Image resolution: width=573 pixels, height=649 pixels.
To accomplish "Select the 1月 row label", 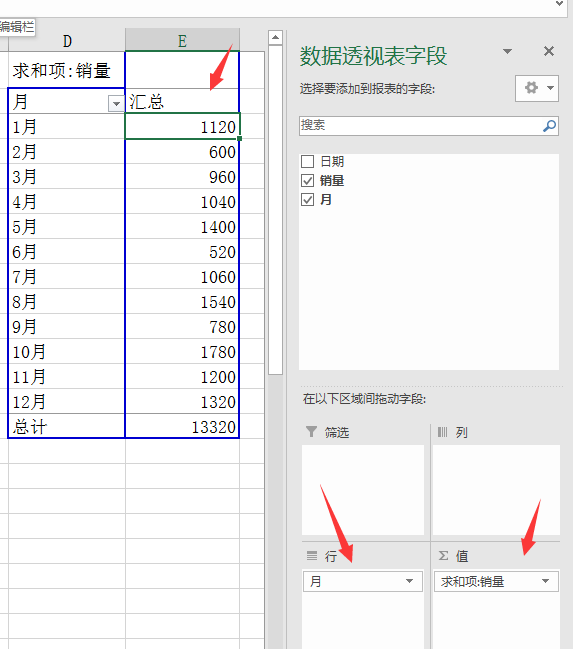I will tap(66, 126).
